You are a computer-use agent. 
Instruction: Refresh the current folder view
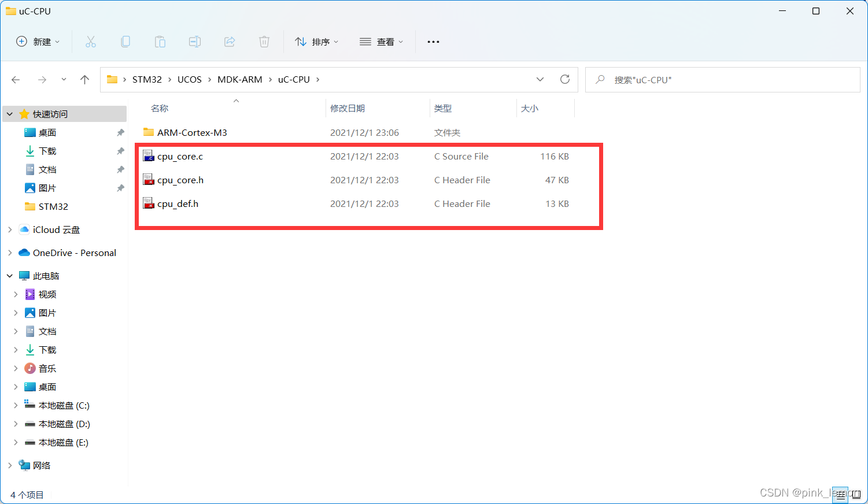565,79
